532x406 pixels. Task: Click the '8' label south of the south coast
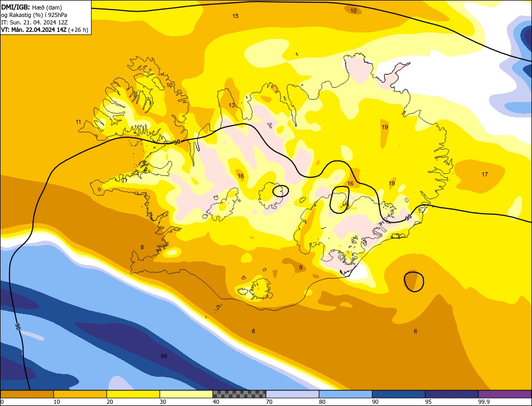(x=253, y=331)
